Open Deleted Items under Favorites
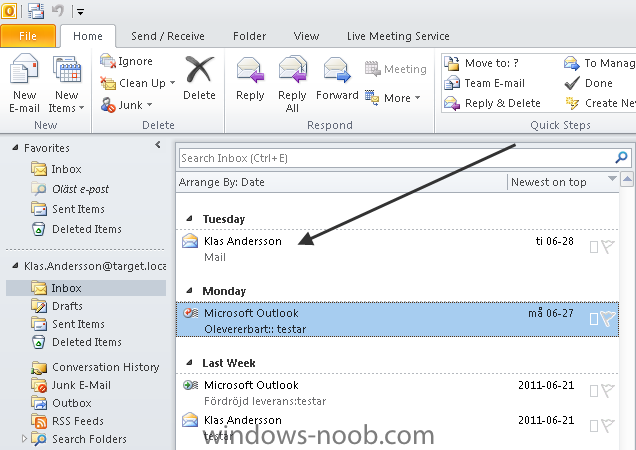636x450 pixels. click(77, 229)
